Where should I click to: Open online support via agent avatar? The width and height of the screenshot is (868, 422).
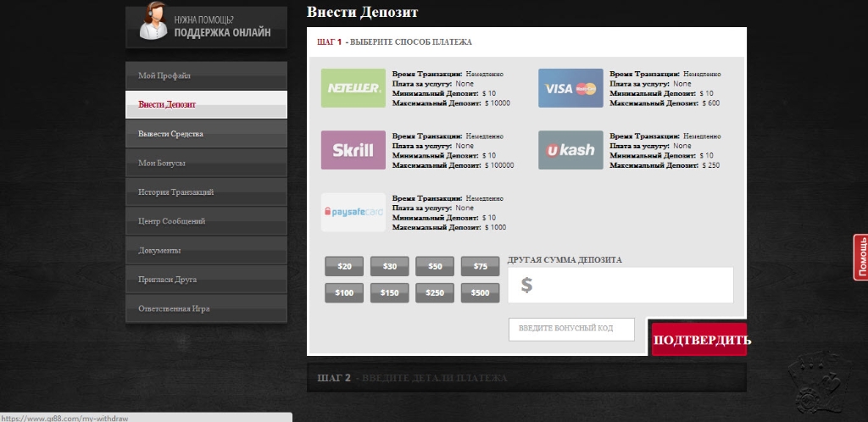[x=153, y=21]
